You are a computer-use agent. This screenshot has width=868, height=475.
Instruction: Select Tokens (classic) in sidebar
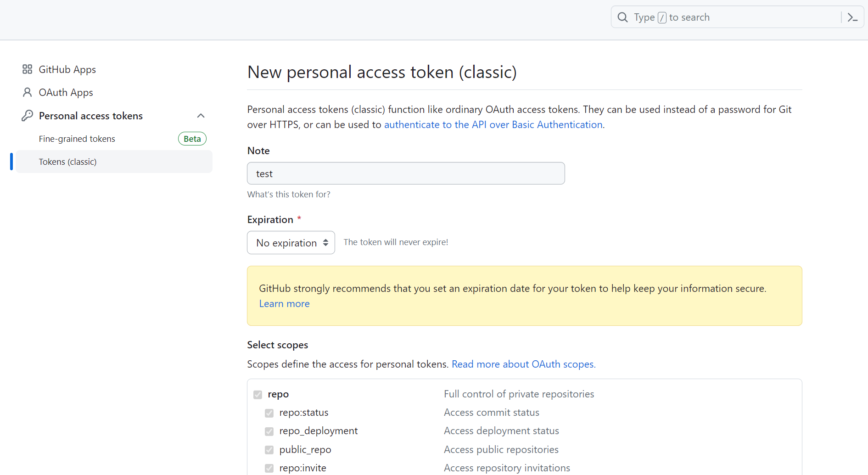pyautogui.click(x=68, y=162)
